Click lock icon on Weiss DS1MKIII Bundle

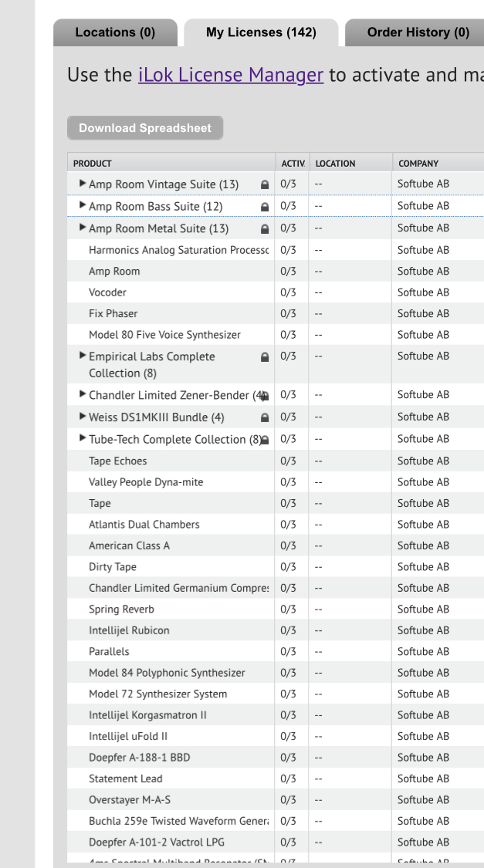(265, 417)
